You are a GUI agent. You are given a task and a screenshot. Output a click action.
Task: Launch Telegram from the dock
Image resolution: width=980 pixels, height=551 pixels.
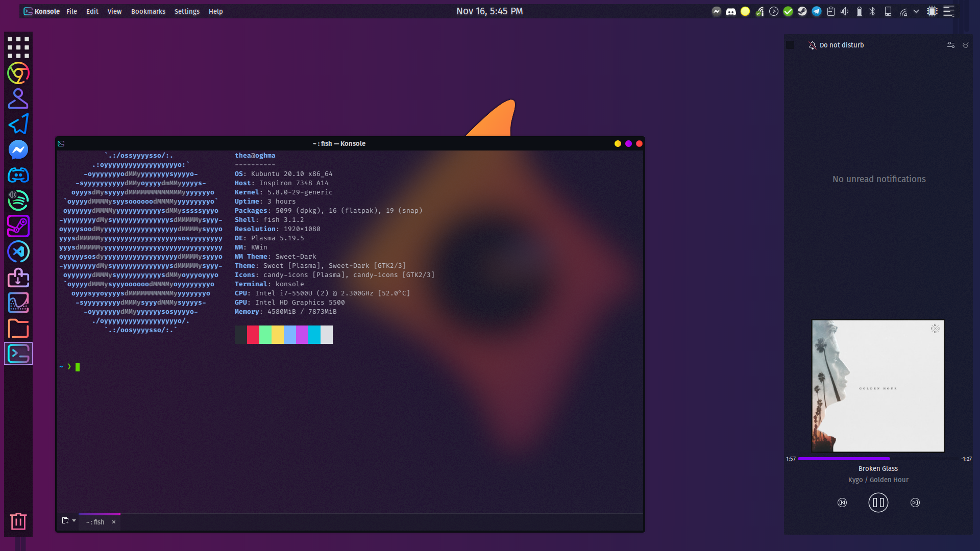[18, 124]
